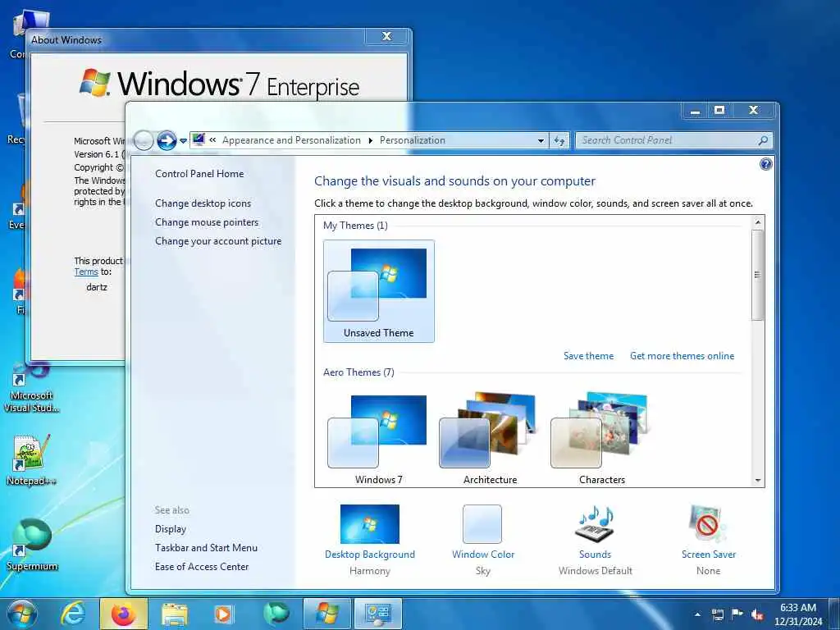Open the Start menu orb
Viewport: 840px width, 630px height.
point(21,614)
